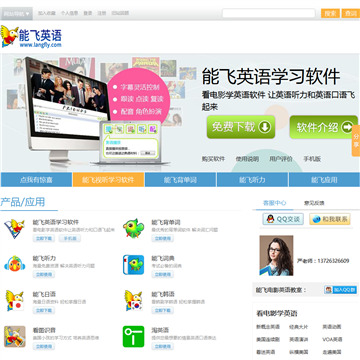The width and height of the screenshot is (360, 360).
Task: Open the green 淘英语 icon
Action: click(x=133, y=336)
